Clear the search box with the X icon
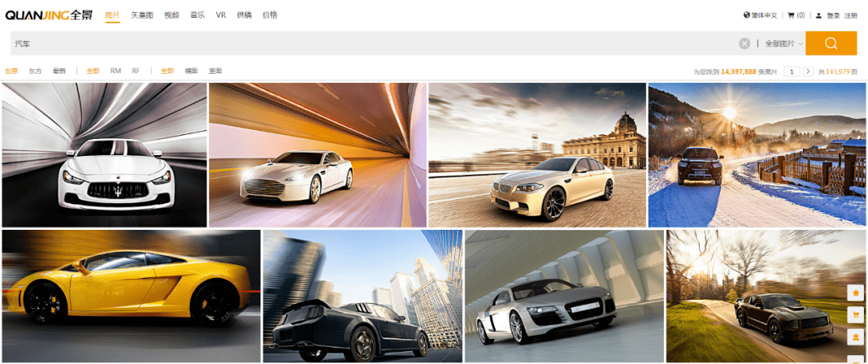Screen dimensions: 868x364 (x=744, y=43)
